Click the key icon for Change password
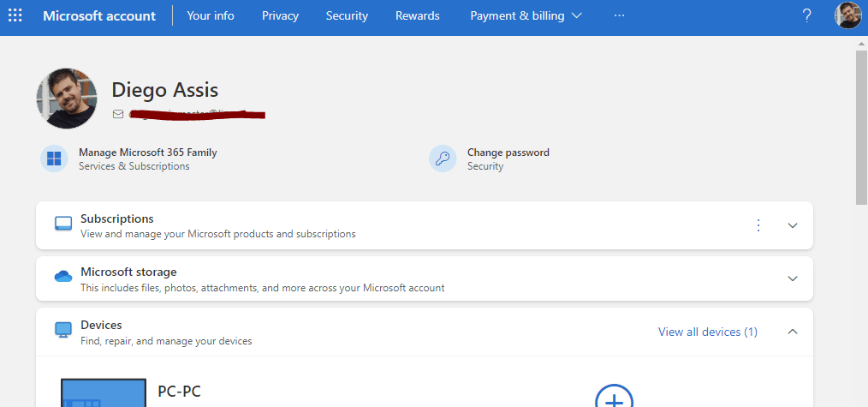Image resolution: width=868 pixels, height=407 pixels. tap(443, 159)
